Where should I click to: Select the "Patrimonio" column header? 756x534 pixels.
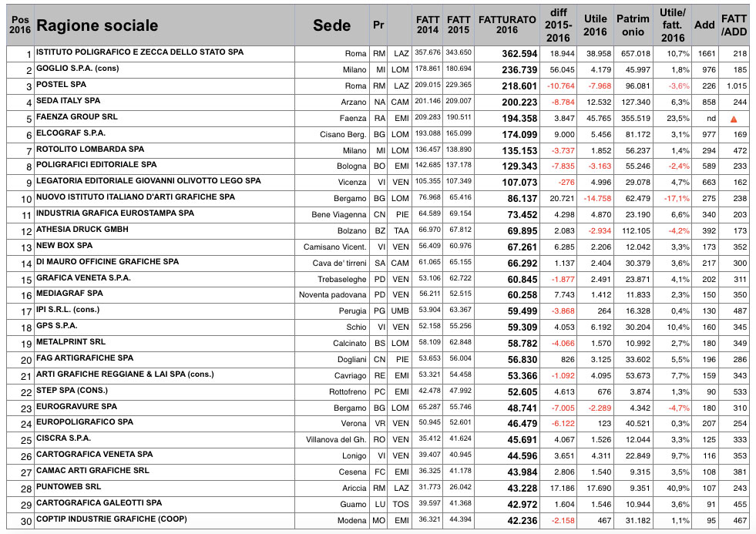(x=633, y=25)
